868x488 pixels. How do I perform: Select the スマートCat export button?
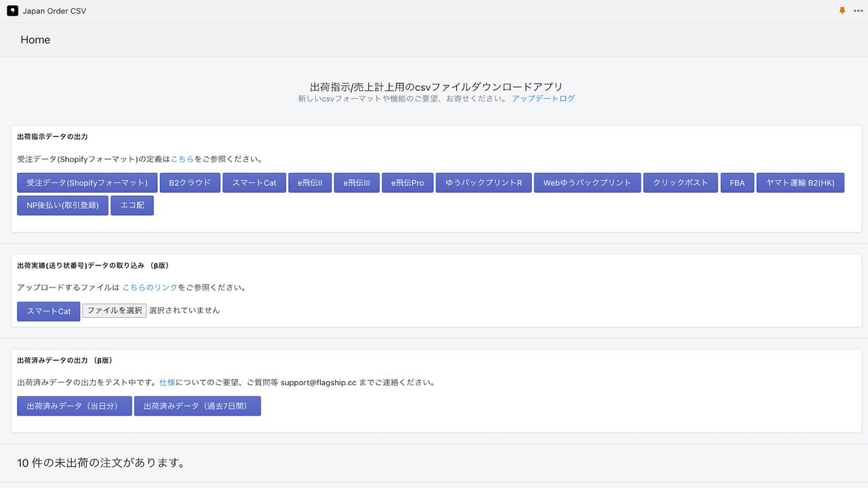click(x=254, y=182)
